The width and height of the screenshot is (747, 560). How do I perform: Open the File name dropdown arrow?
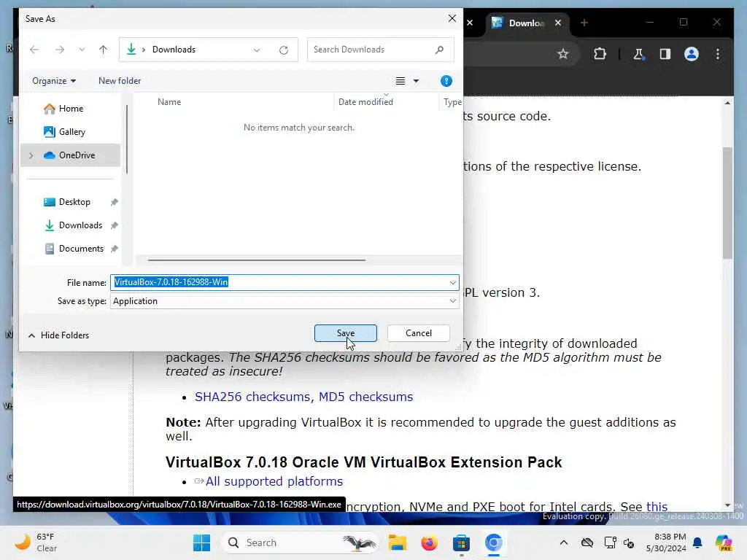click(x=452, y=283)
